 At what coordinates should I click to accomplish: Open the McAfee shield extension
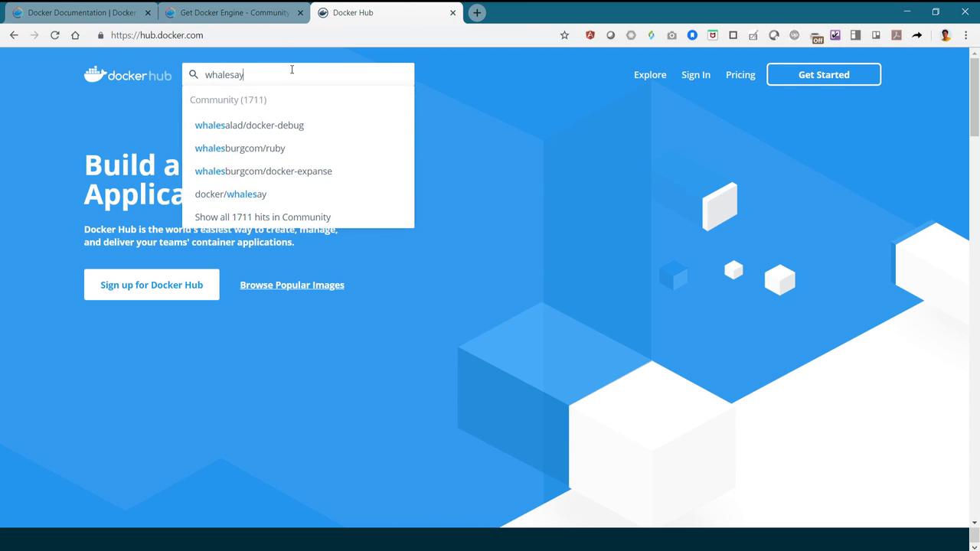click(x=713, y=35)
